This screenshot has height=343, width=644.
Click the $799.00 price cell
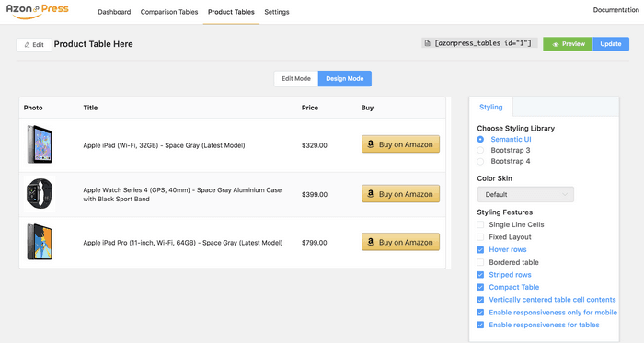point(315,243)
